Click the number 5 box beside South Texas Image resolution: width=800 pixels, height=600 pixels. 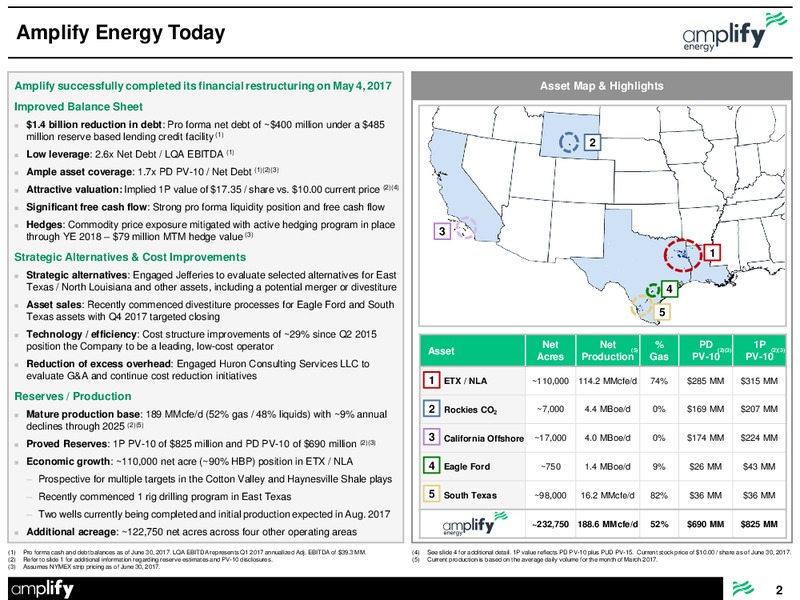pyautogui.click(x=432, y=494)
